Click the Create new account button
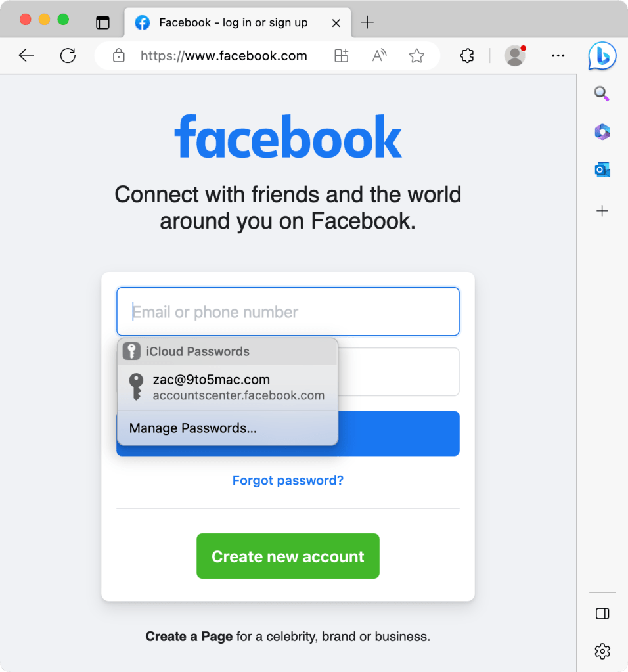 [x=288, y=556]
